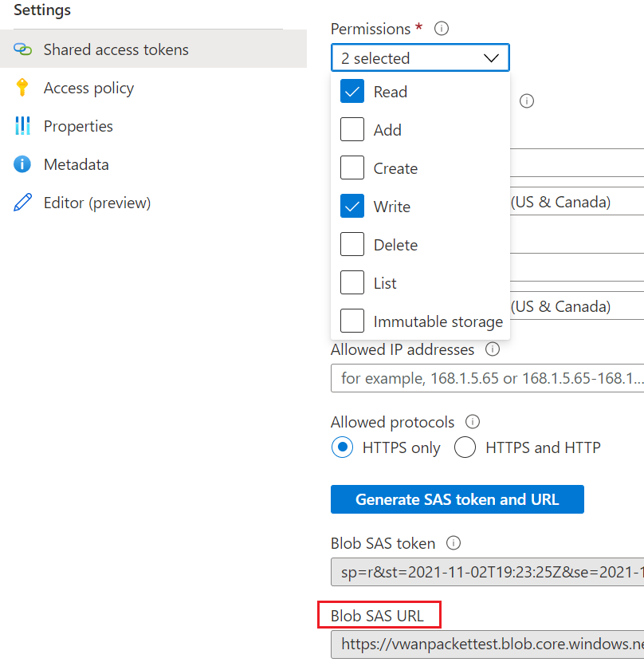Enable the Delete permission checkbox
644x670 pixels.
(x=352, y=245)
